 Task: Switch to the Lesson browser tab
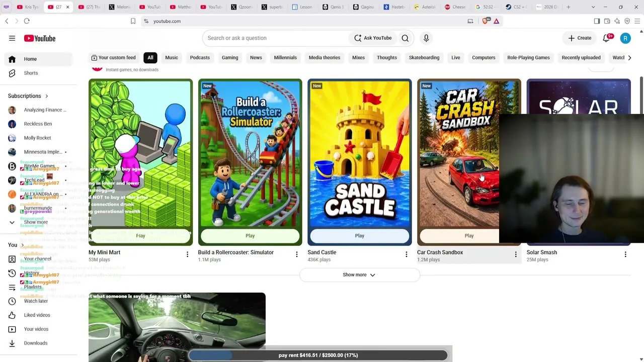pos(302,7)
